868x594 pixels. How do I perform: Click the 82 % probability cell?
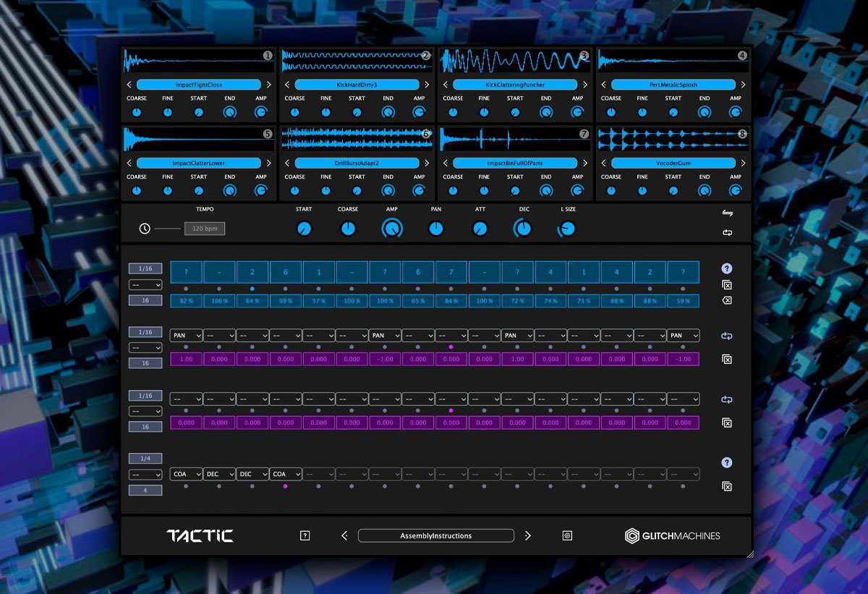pos(186,300)
